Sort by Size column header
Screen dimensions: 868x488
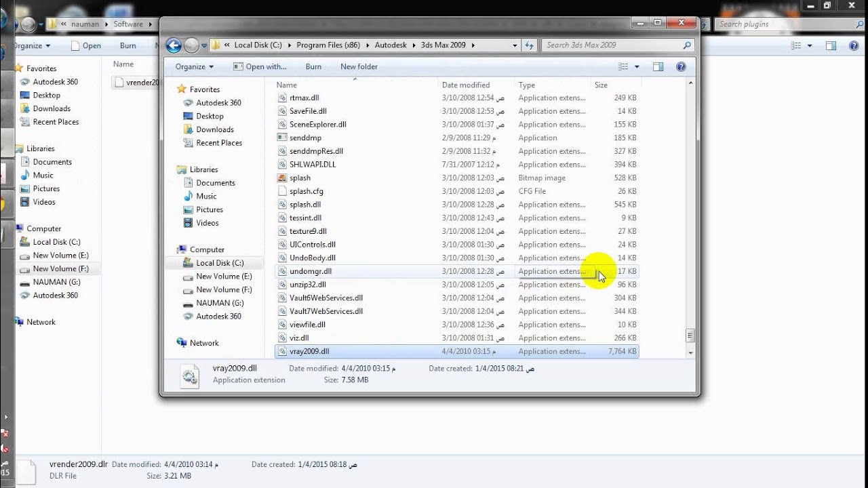[x=601, y=85]
